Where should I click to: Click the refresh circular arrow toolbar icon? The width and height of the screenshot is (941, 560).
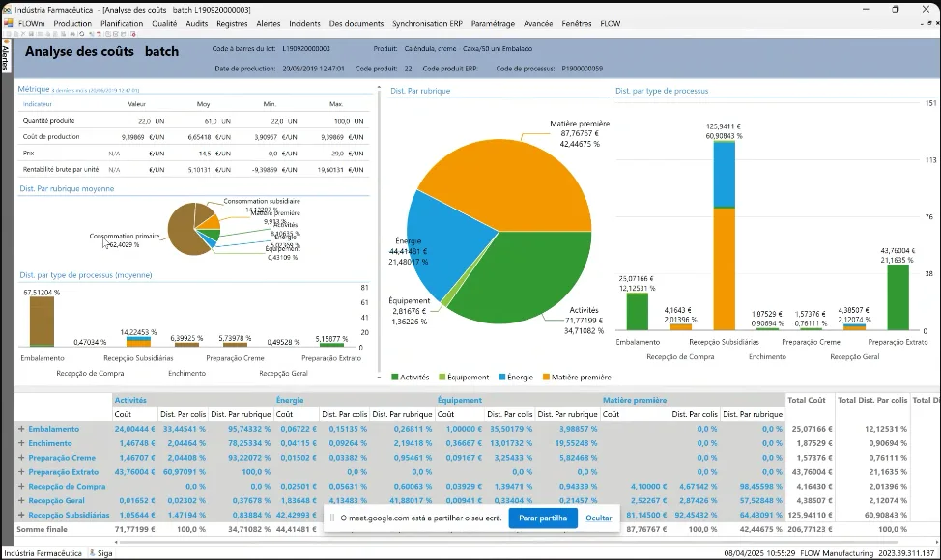pos(81,34)
